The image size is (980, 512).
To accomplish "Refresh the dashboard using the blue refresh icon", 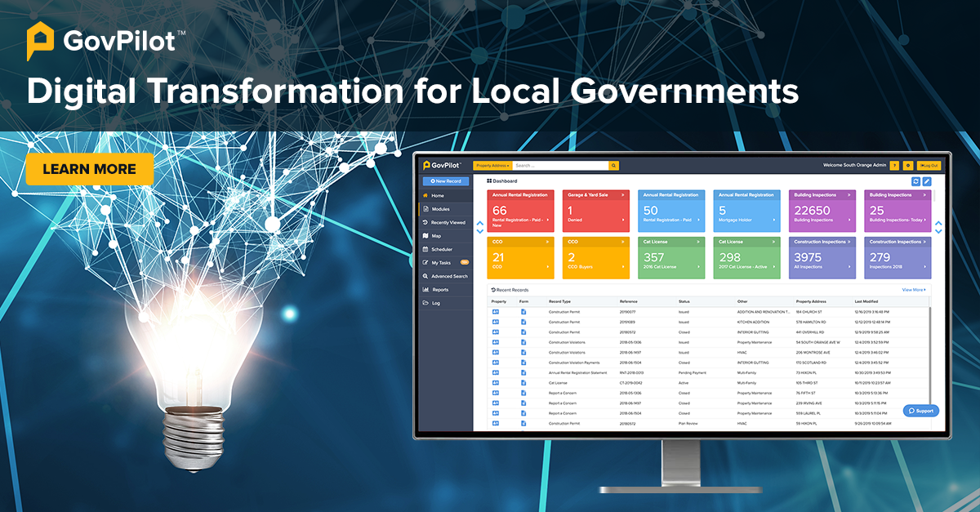I will 915,180.
